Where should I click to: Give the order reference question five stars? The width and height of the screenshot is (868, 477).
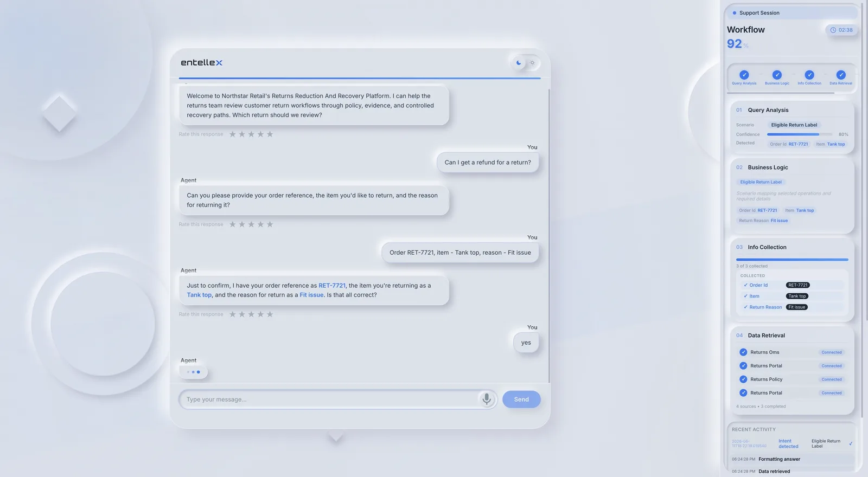pyautogui.click(x=270, y=224)
